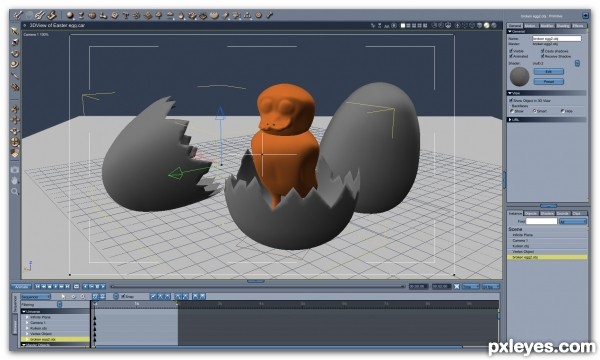Switch to the Motion tab

(x=530, y=26)
